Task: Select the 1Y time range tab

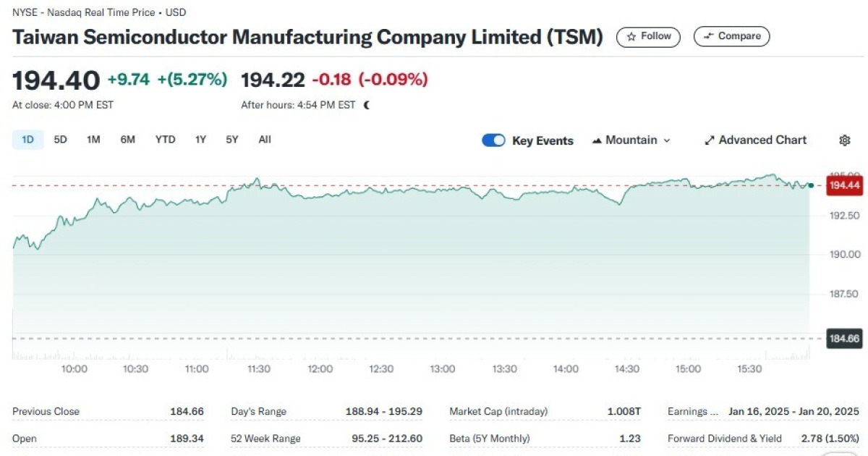Action: [x=200, y=139]
